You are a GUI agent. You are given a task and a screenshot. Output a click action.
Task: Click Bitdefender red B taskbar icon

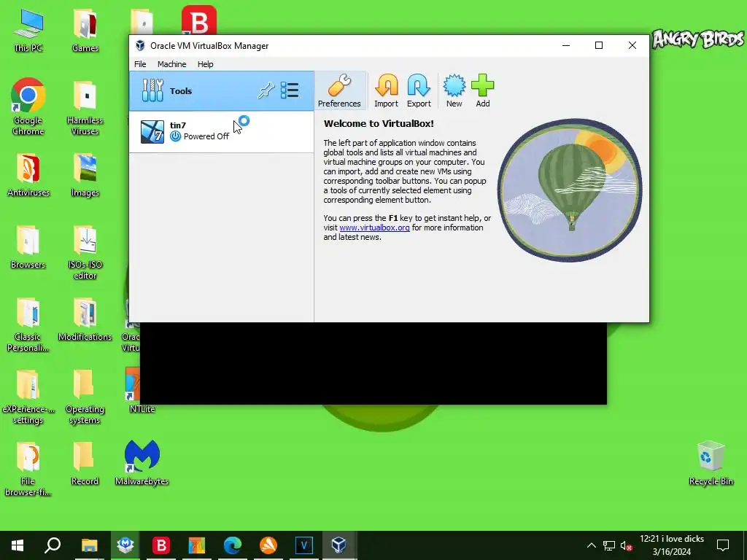161,545
